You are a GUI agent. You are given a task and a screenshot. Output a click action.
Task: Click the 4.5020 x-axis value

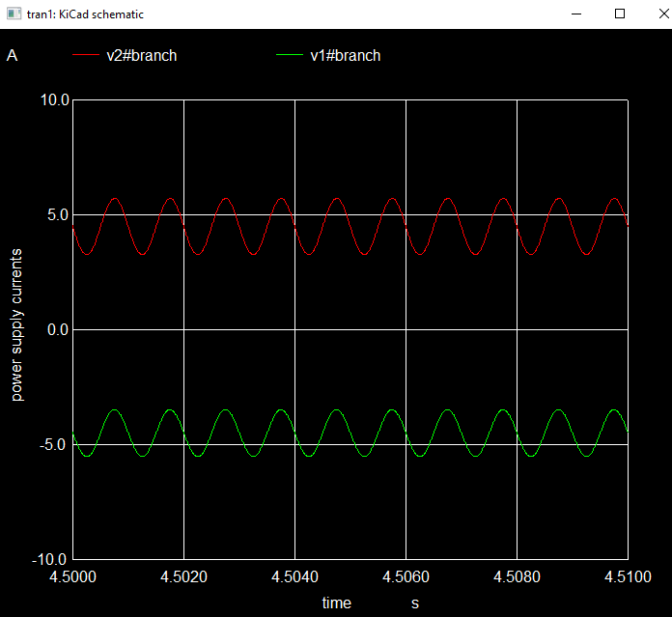(183, 576)
